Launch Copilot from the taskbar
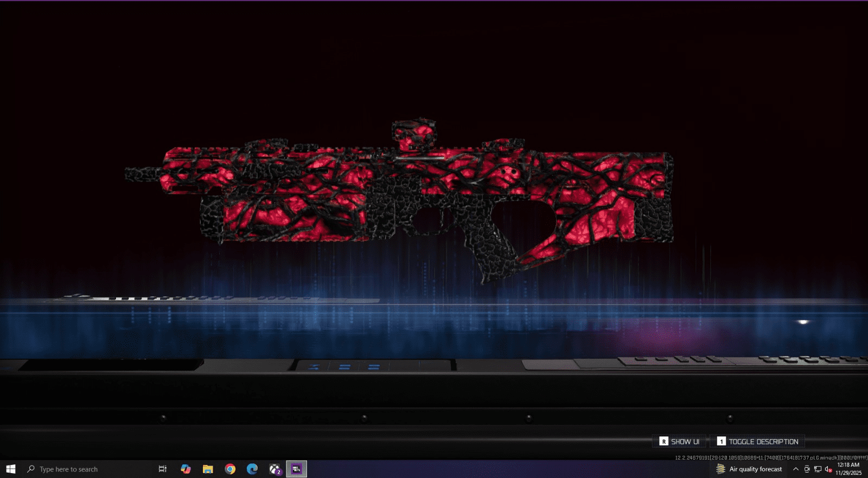The image size is (868, 478). pyautogui.click(x=186, y=469)
